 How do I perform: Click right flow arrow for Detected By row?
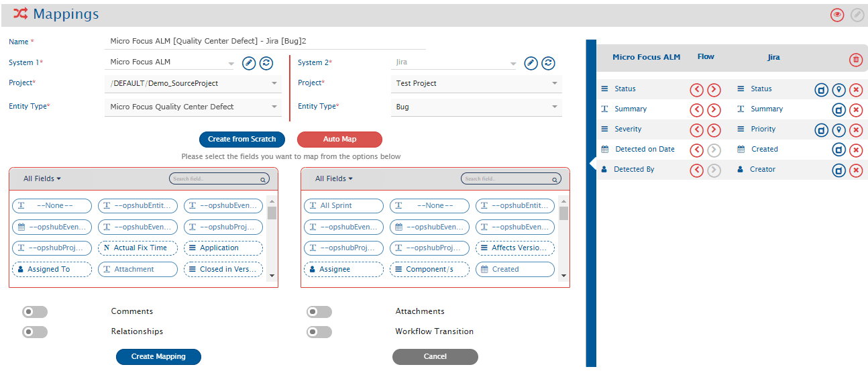pyautogui.click(x=714, y=170)
